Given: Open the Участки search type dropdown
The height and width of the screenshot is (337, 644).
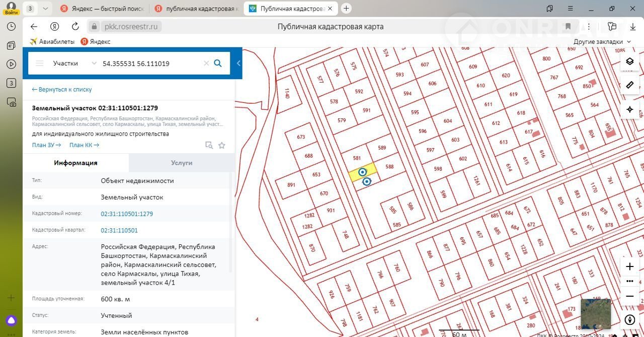Looking at the screenshot, I should [94, 63].
